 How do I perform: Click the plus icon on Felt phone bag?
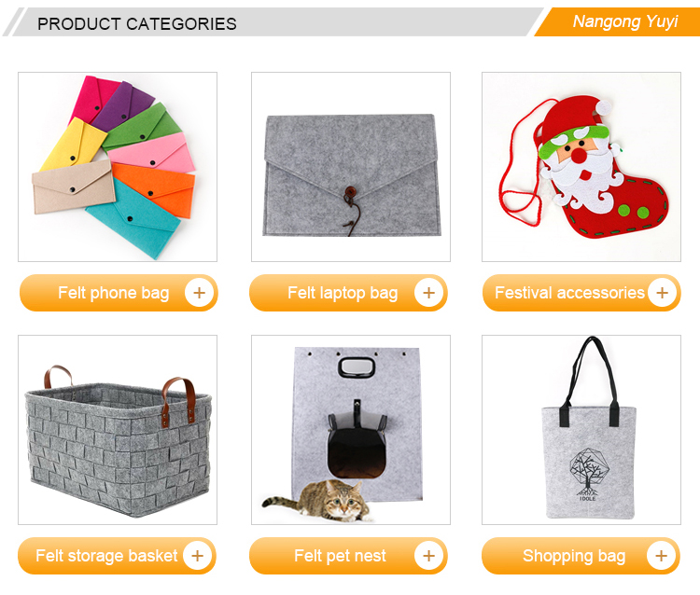(199, 293)
